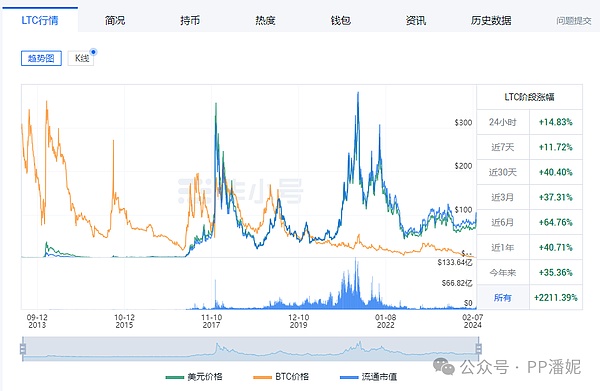Toggle the 流通市值 legend series
This screenshot has height=391, width=600.
[368, 377]
